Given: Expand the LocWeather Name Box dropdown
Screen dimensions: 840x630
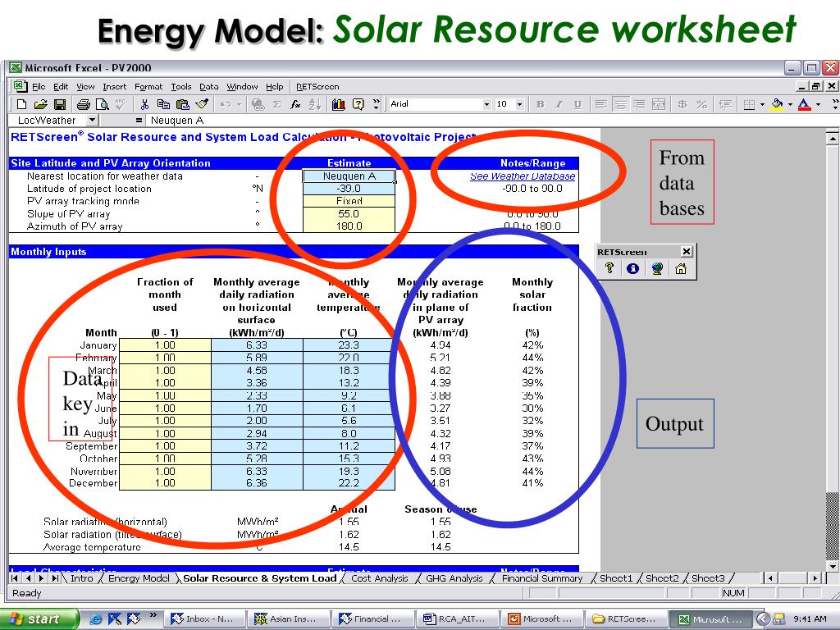Looking at the screenshot, I should tap(92, 121).
